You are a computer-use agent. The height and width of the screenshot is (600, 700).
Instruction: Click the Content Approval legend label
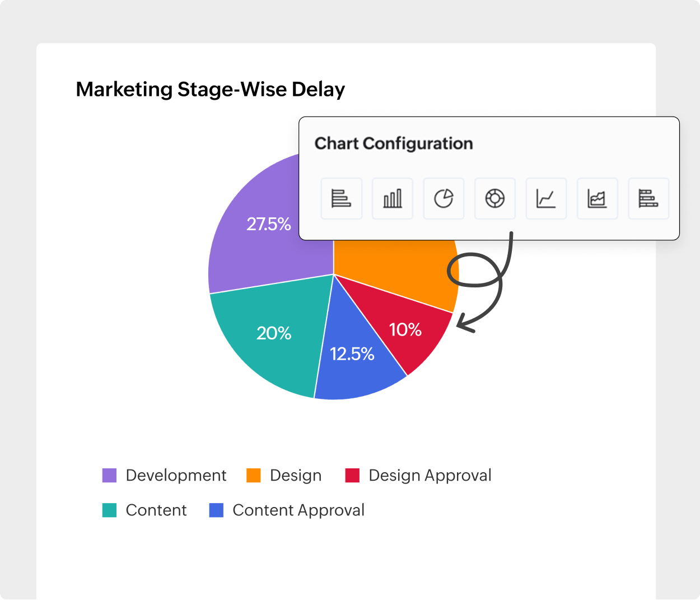tap(298, 510)
